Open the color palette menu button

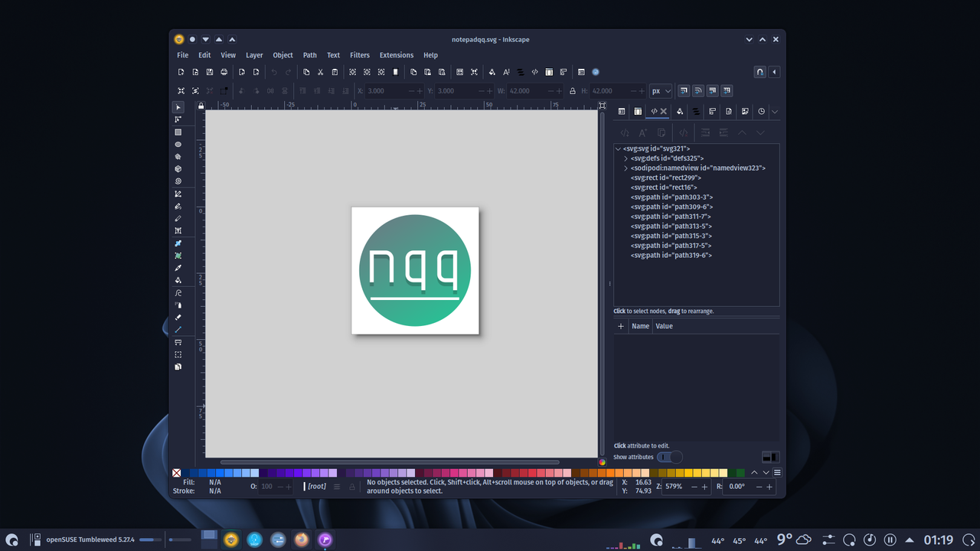click(x=777, y=473)
